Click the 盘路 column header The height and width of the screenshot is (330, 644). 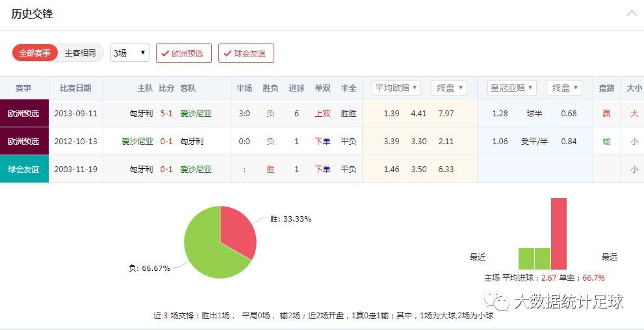pyautogui.click(x=606, y=88)
